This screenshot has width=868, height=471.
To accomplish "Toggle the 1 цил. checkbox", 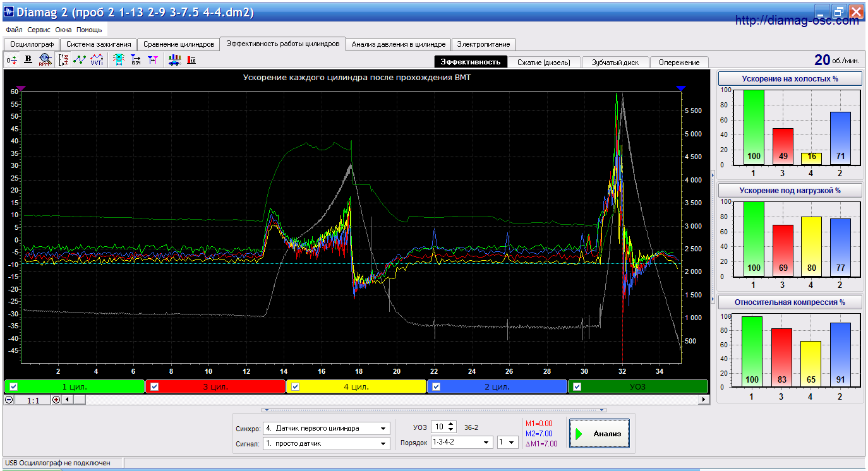I will pyautogui.click(x=14, y=386).
